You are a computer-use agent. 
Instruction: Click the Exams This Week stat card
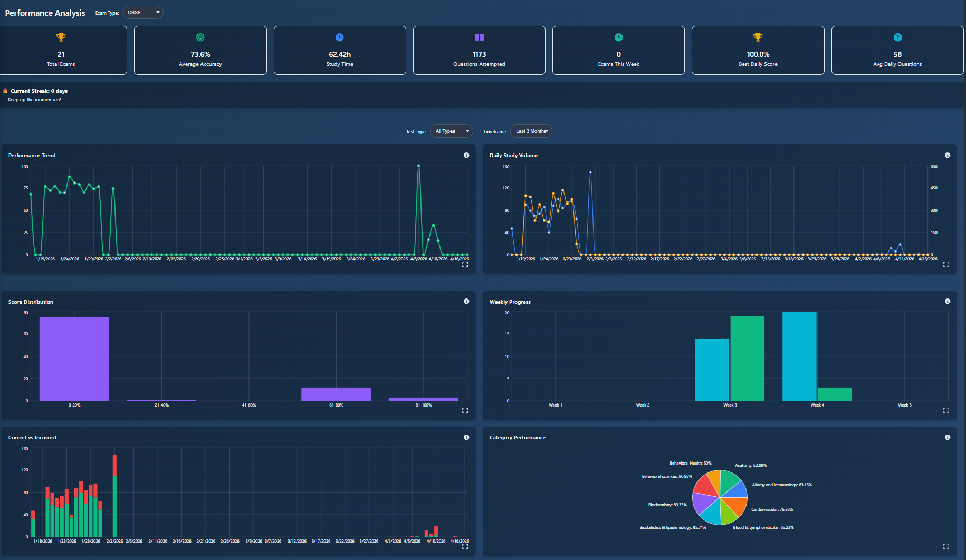tap(618, 50)
